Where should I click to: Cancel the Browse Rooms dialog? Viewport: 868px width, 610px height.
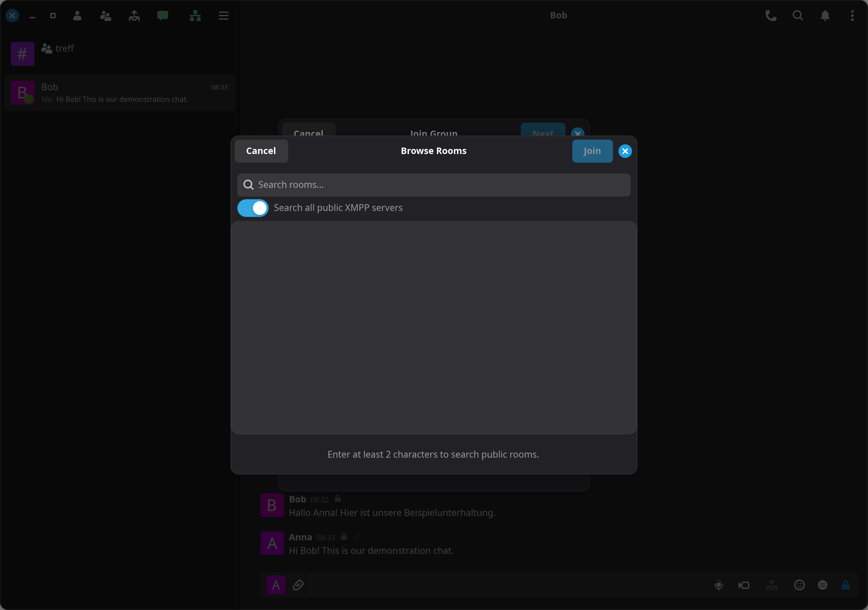[x=261, y=151]
